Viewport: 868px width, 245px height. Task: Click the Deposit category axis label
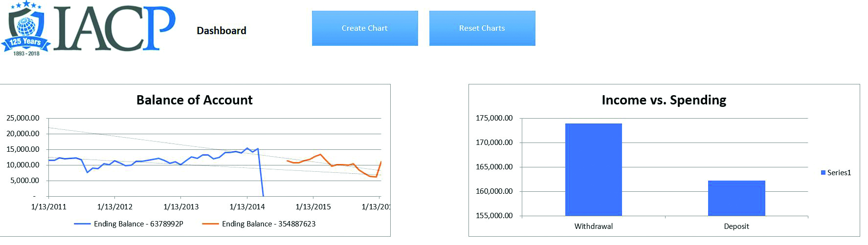pos(736,226)
